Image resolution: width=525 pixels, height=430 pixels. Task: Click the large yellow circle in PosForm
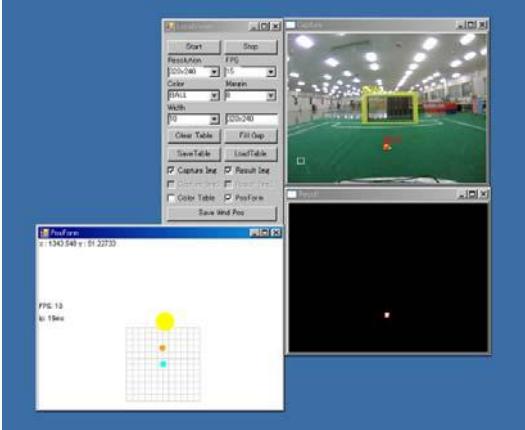pyautogui.click(x=165, y=321)
